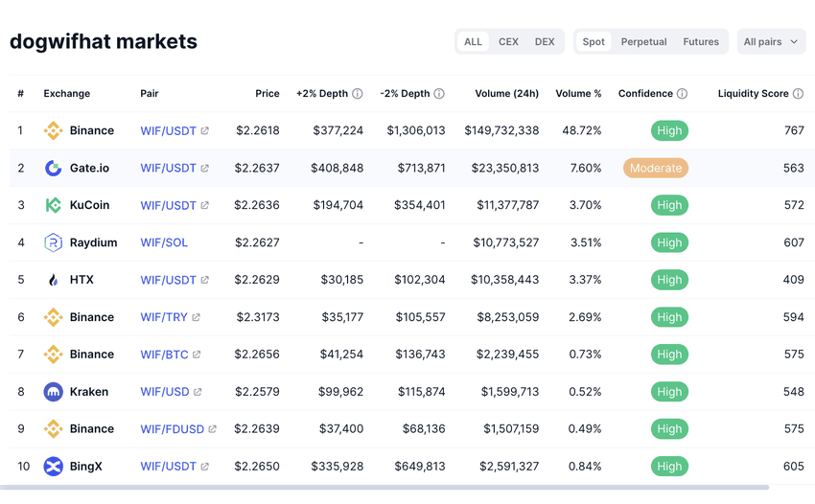
Task: Click the KuCoin logo icon
Action: (x=54, y=205)
